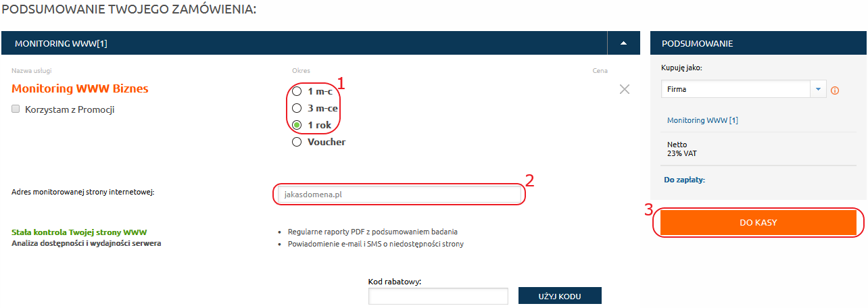Image resolution: width=868 pixels, height=308 pixels.
Task: Click the Monitoring WWW Biznes service title
Action: tap(80, 88)
